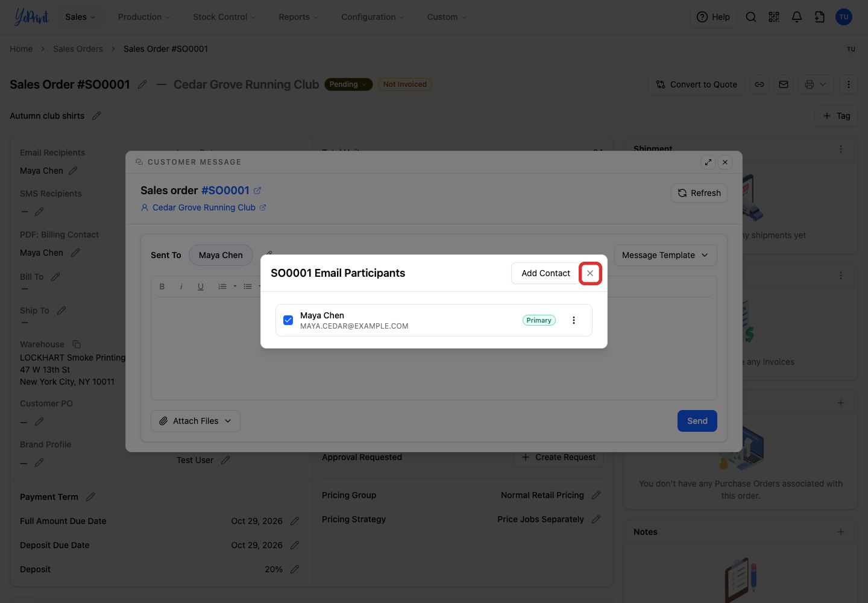Open the sales order more options menu
868x603 pixels.
849,84
